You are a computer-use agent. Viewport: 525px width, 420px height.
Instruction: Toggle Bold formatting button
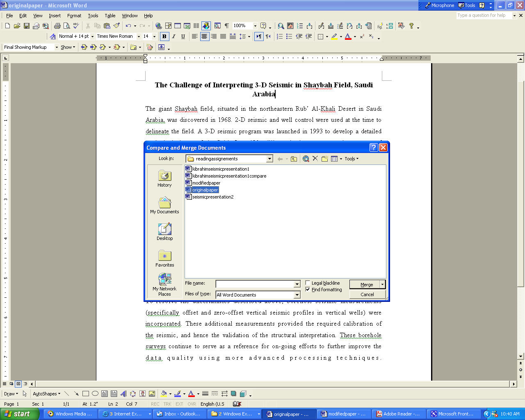(x=164, y=37)
